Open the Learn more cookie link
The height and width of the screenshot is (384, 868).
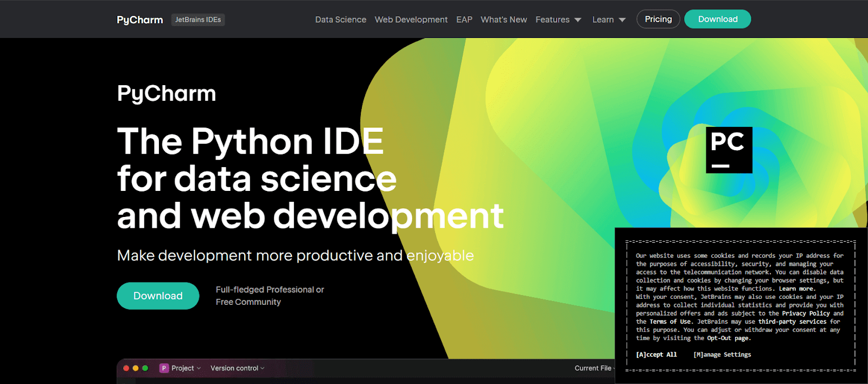797,289
